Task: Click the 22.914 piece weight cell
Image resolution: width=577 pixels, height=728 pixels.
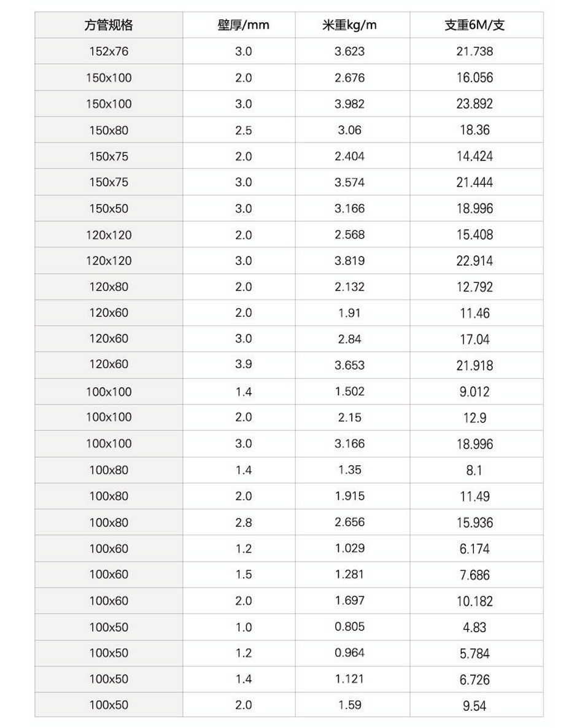Action: [474, 261]
